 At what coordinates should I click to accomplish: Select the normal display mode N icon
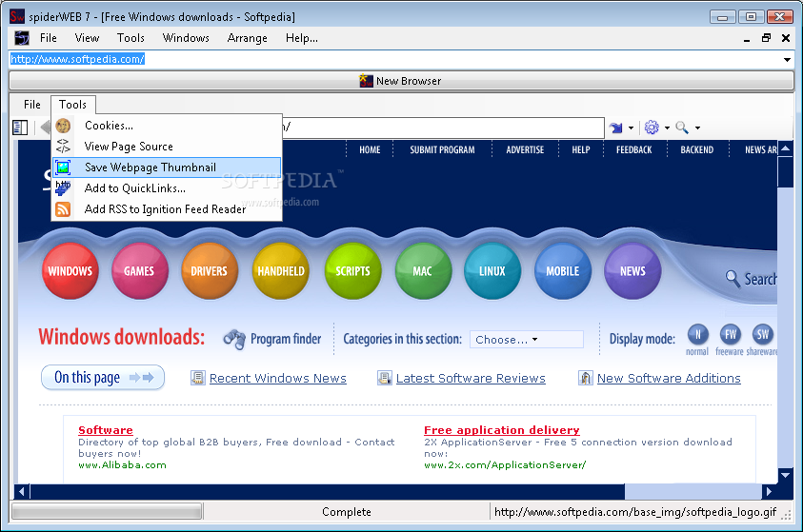(697, 335)
